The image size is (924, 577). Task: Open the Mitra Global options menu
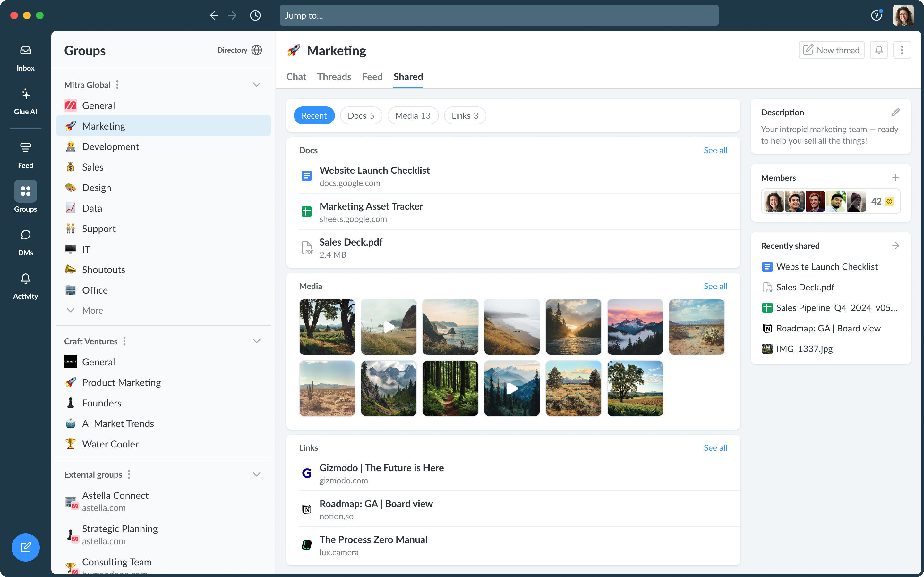tap(118, 85)
